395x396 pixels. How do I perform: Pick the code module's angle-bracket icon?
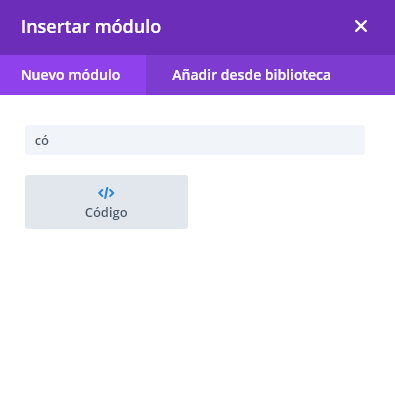[106, 193]
